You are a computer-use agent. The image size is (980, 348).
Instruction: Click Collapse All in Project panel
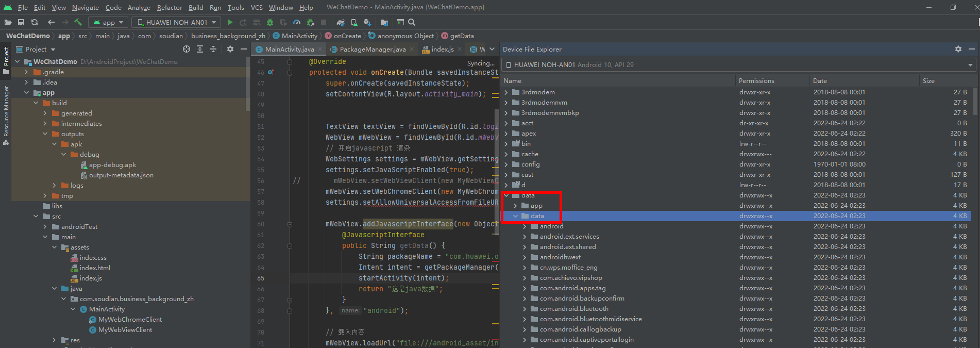(x=213, y=49)
